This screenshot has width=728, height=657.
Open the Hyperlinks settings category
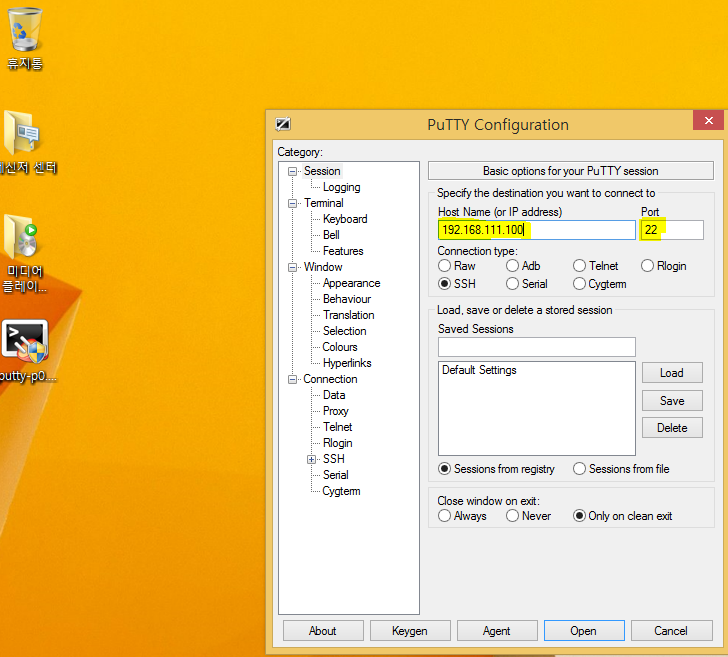(347, 363)
